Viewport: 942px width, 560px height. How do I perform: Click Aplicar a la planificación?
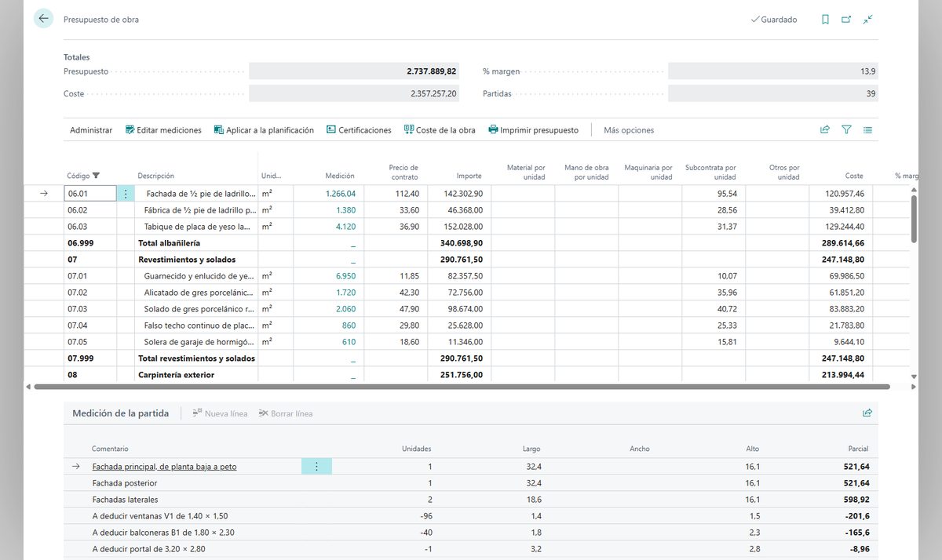264,130
